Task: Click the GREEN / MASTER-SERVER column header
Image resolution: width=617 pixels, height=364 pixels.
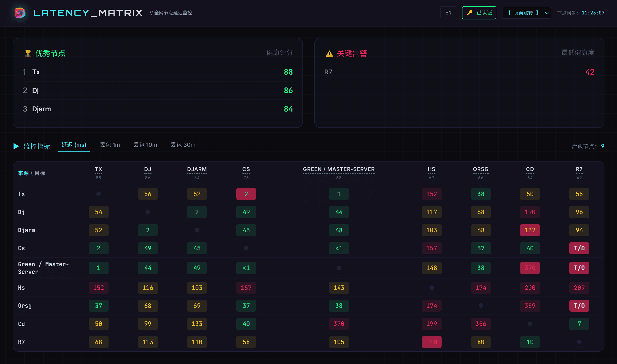Action: pyautogui.click(x=339, y=169)
